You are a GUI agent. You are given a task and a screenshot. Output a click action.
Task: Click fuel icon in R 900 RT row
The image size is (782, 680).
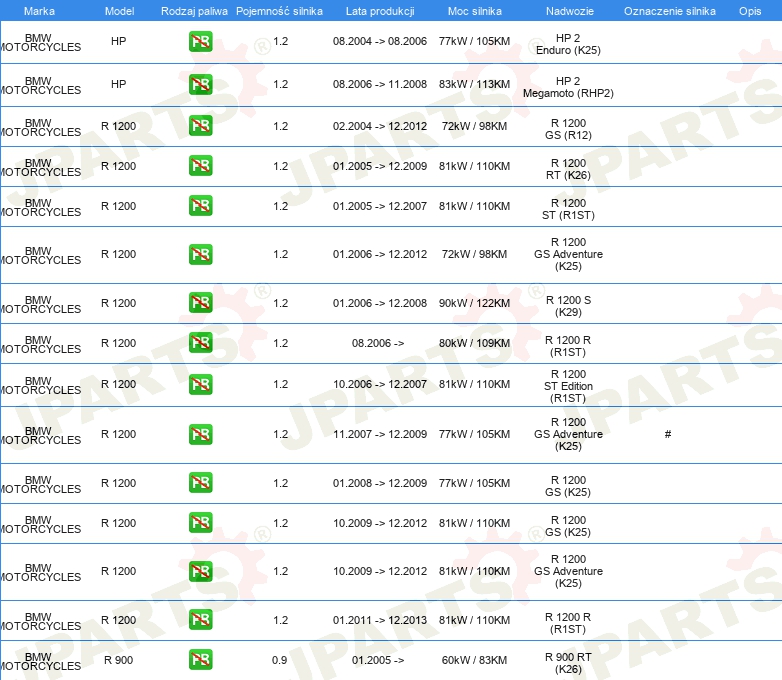click(200, 660)
